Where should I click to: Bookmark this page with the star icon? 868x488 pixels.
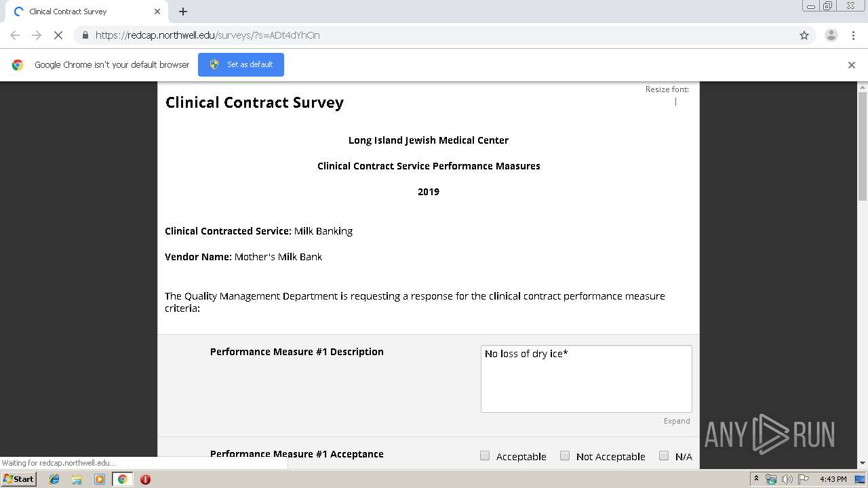804,35
